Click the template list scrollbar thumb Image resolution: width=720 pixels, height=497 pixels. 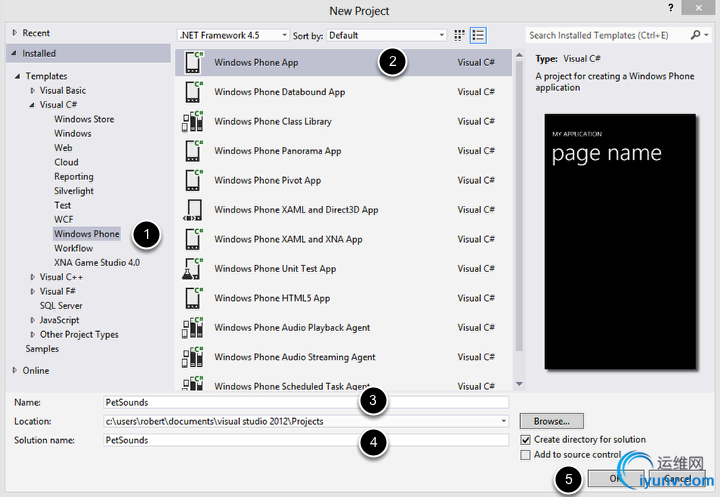pyautogui.click(x=519, y=206)
